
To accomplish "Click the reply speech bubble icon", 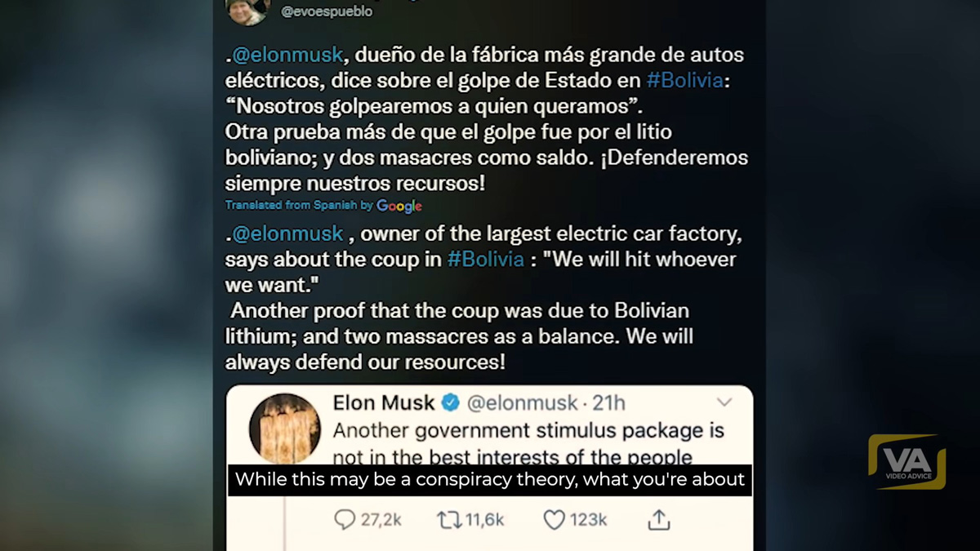I will (x=345, y=520).
